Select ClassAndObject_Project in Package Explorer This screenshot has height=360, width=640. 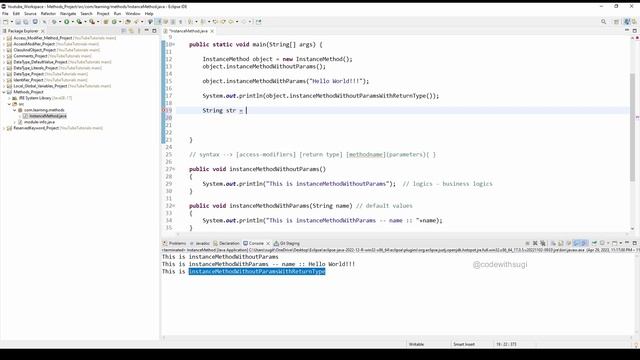(34, 50)
